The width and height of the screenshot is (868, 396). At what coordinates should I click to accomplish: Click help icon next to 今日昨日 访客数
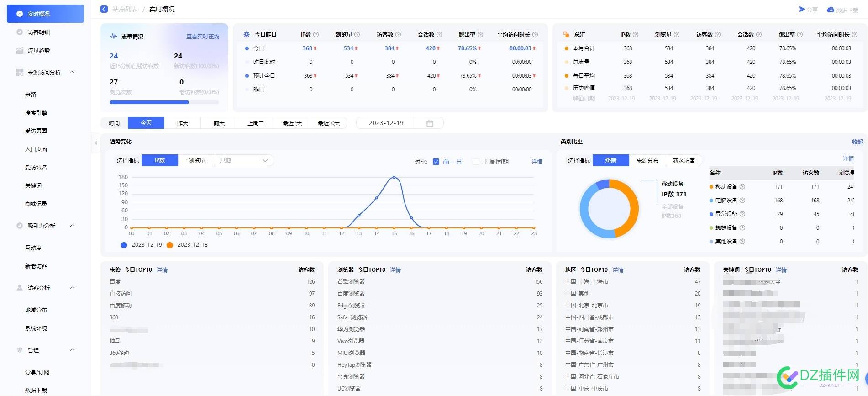tap(398, 35)
